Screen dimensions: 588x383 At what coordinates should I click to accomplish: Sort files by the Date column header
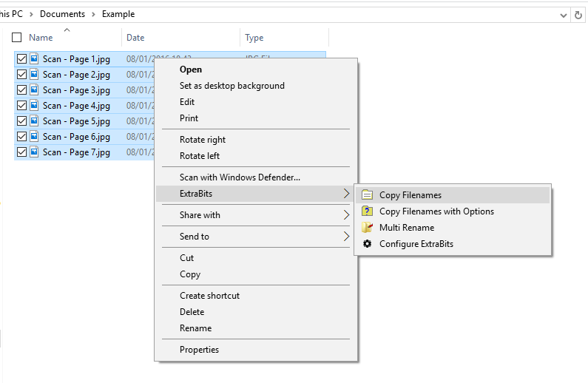pos(136,38)
